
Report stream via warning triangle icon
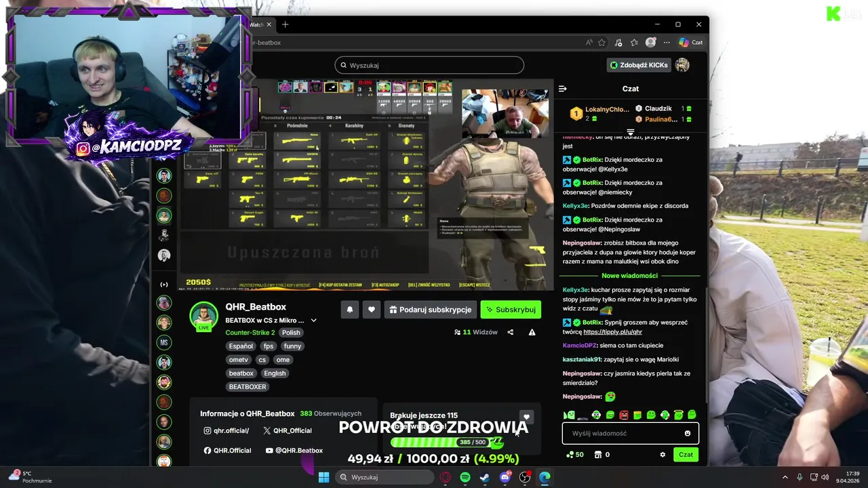(x=532, y=332)
